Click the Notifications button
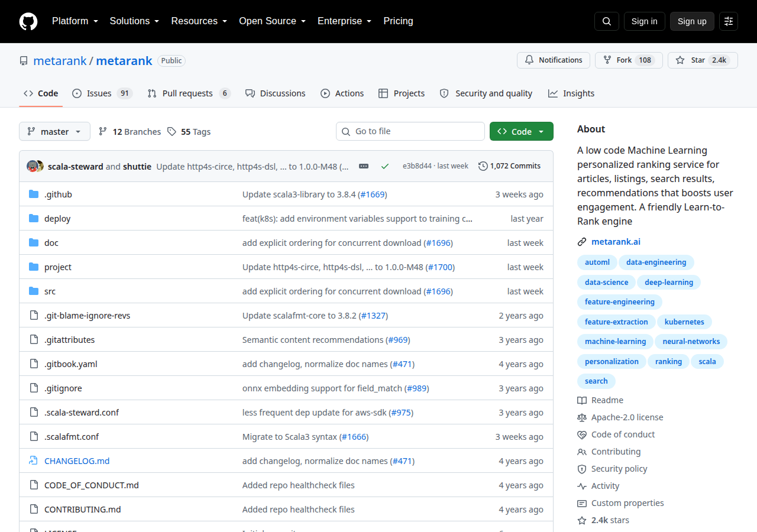 click(x=554, y=60)
